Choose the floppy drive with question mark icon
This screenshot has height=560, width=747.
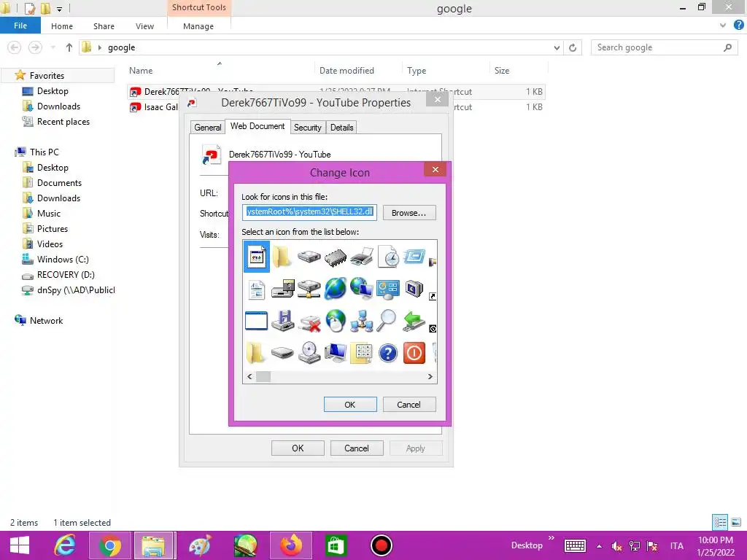coord(283,289)
